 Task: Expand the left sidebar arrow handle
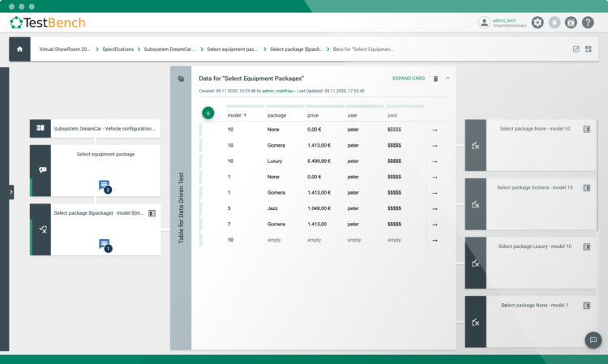tap(11, 192)
